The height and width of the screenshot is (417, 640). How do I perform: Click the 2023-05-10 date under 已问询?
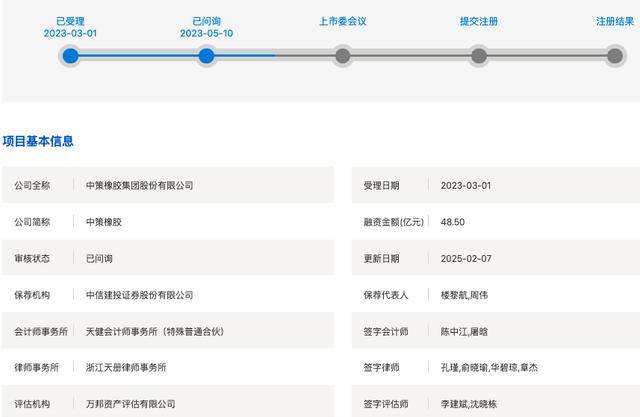(206, 33)
